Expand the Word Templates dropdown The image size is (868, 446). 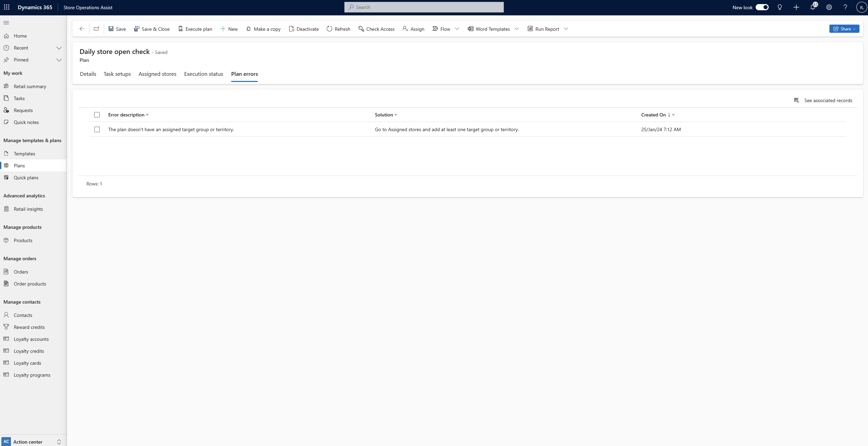coord(518,28)
